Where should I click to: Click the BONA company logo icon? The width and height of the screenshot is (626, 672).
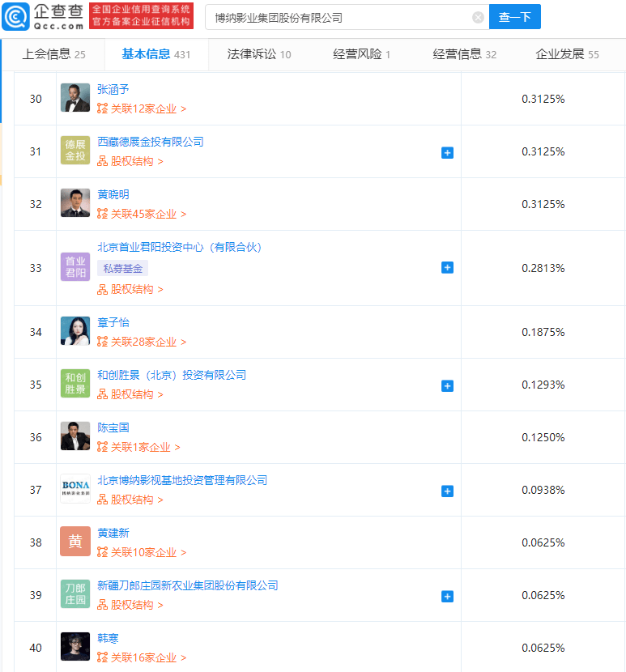75,488
